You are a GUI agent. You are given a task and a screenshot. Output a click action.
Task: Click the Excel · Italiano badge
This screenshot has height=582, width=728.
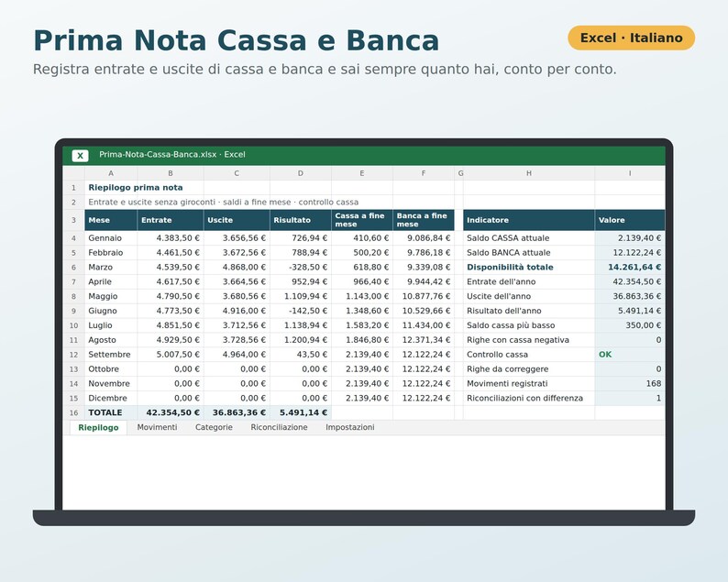(x=631, y=38)
